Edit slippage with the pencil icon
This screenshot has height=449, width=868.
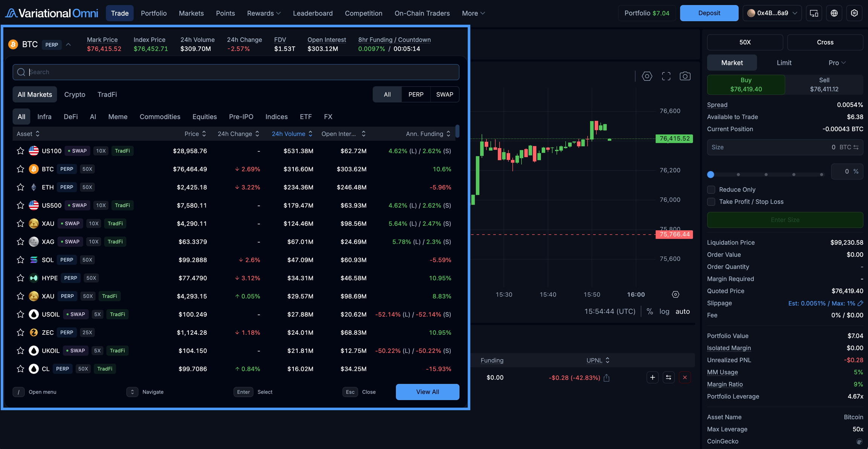(x=860, y=303)
